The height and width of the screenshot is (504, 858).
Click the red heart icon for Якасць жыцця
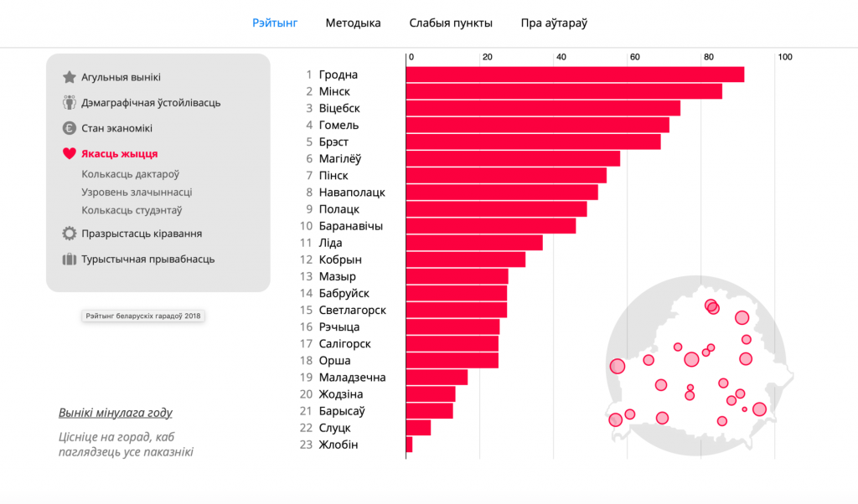(x=69, y=153)
